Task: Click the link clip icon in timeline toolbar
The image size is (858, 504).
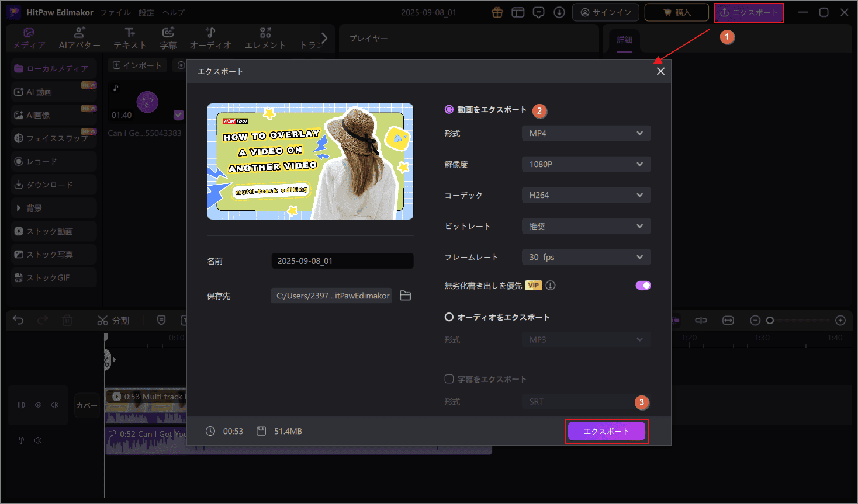Action: pos(701,320)
